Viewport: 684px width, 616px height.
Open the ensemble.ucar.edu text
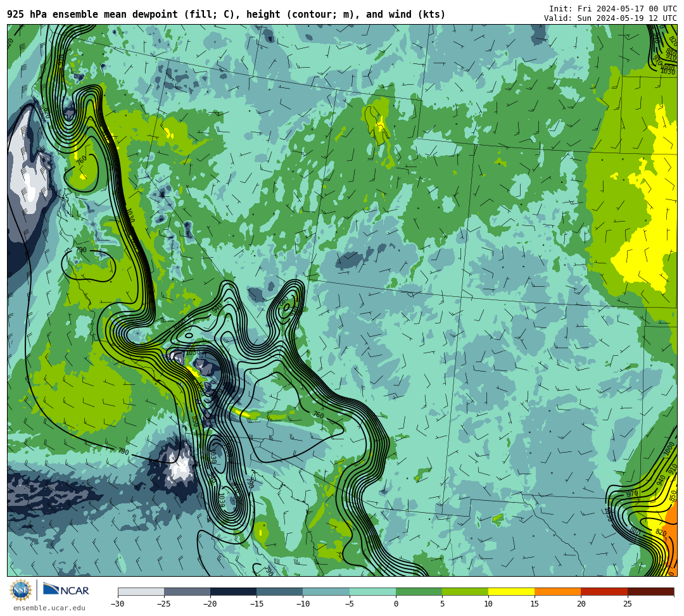tap(49, 608)
